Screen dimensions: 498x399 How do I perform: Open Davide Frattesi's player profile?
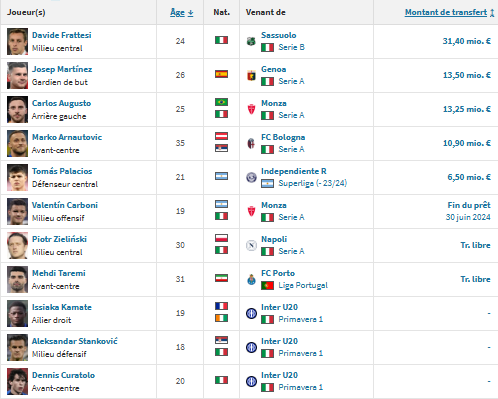[x=61, y=35]
